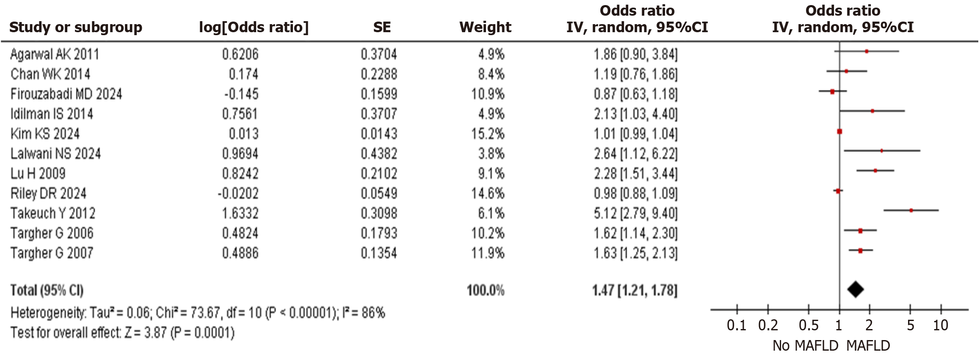The image size is (980, 357).
Task: Click the red marker on Kim KS 2024 row
Action: (x=839, y=132)
